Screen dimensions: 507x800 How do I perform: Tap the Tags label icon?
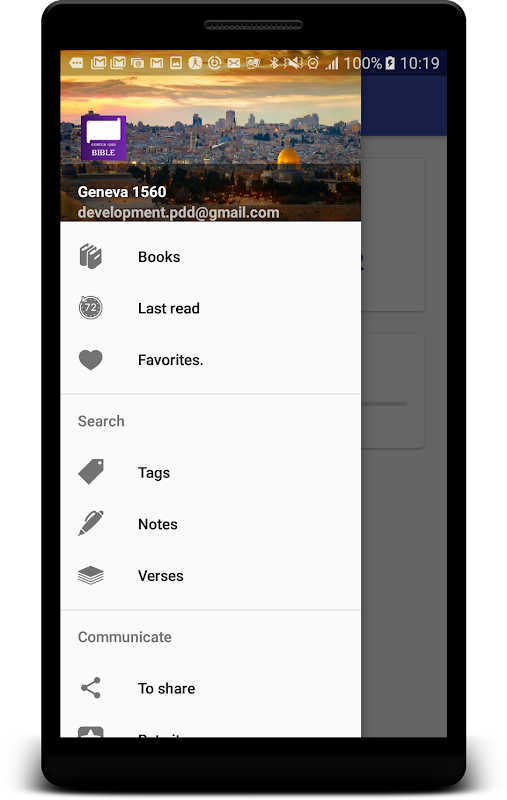(91, 471)
